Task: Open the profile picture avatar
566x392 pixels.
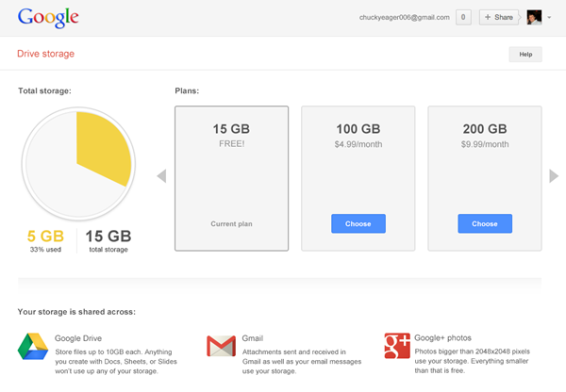Action: pos(534,17)
